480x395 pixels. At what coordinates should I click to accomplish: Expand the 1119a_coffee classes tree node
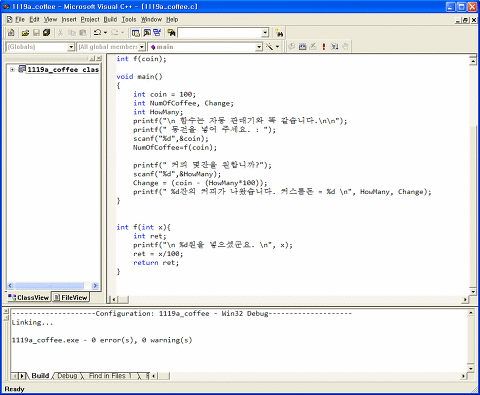(12, 70)
